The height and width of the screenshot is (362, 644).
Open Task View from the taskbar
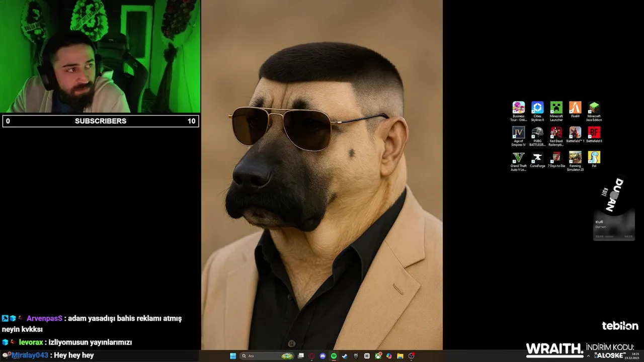pyautogui.click(x=301, y=356)
